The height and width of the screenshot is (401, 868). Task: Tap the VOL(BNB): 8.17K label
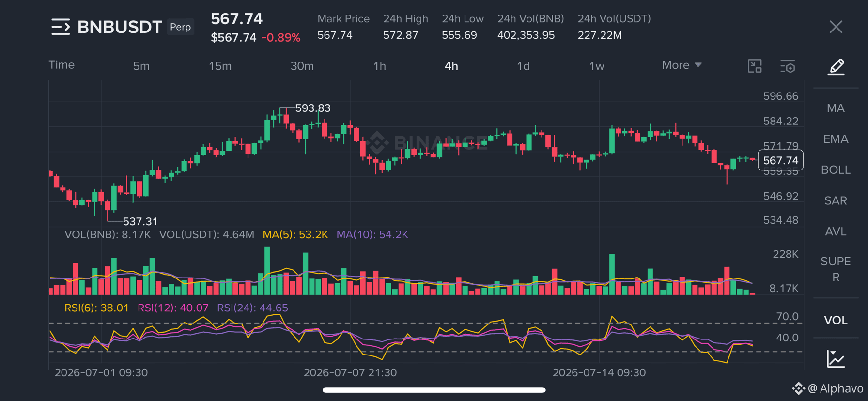point(108,234)
